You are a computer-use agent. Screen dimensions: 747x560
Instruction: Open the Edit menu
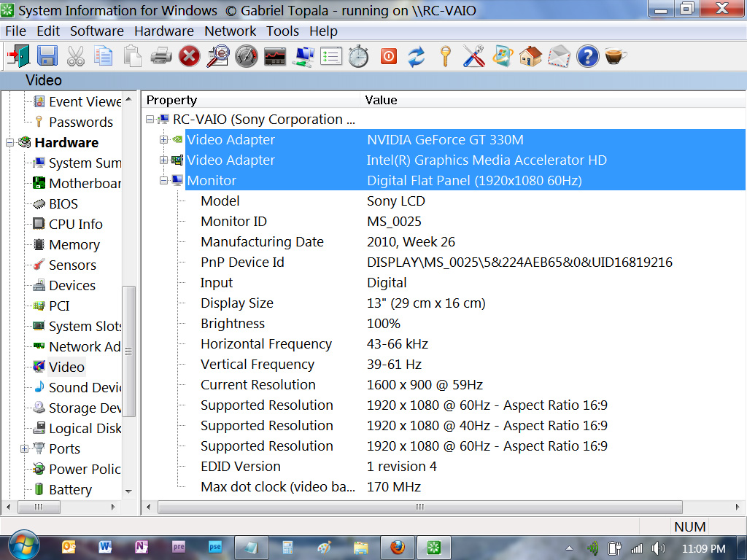48,31
